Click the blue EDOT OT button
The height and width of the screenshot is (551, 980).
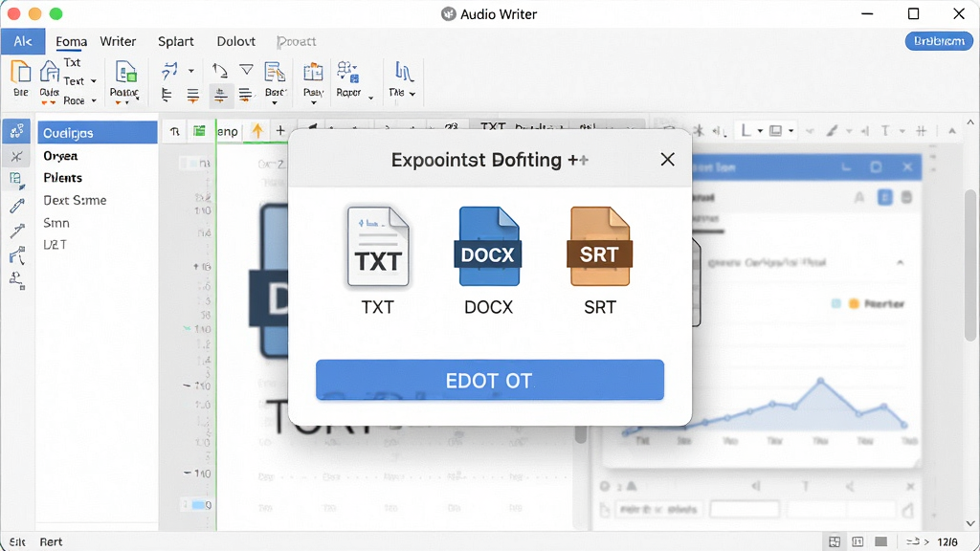[489, 380]
